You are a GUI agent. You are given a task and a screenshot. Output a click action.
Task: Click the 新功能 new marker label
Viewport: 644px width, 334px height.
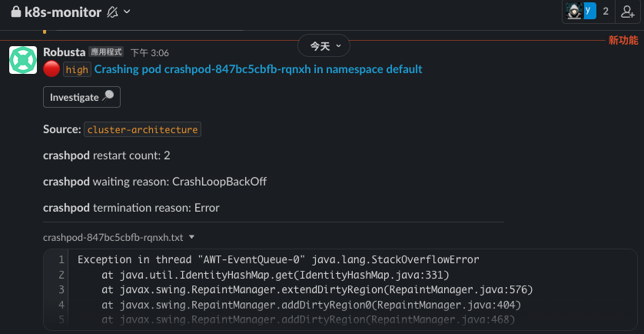(x=623, y=40)
